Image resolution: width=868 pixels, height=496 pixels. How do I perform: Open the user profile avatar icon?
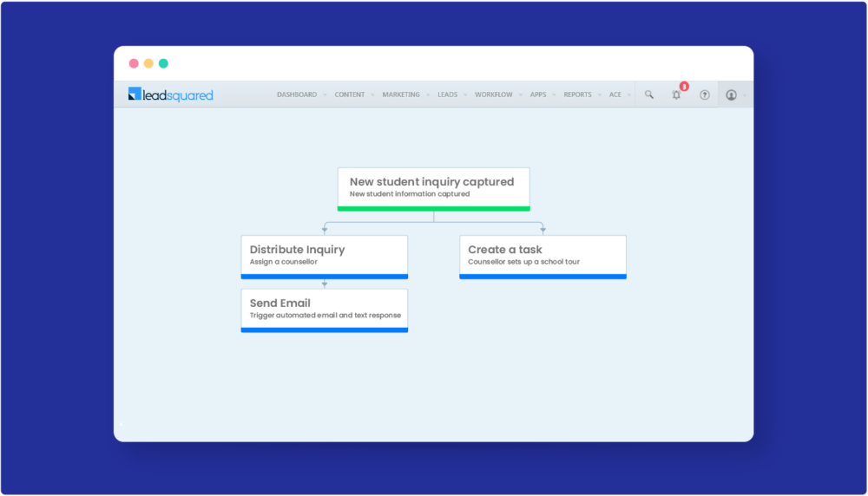(731, 95)
